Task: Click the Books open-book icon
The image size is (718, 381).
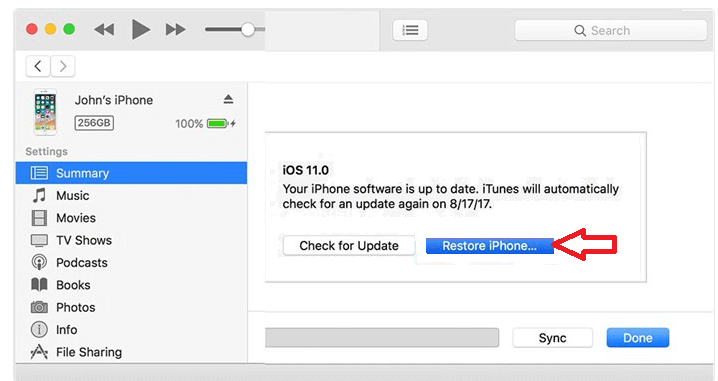Action: pyautogui.click(x=39, y=285)
